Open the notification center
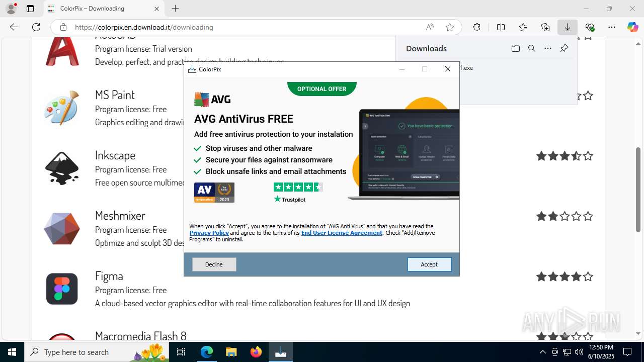Screen dimensions: 644x362 pyautogui.click(x=627, y=352)
